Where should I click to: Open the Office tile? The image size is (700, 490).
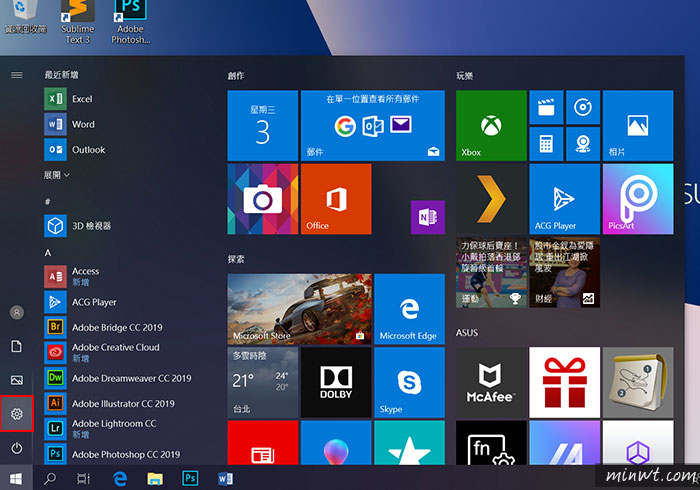pos(336,199)
